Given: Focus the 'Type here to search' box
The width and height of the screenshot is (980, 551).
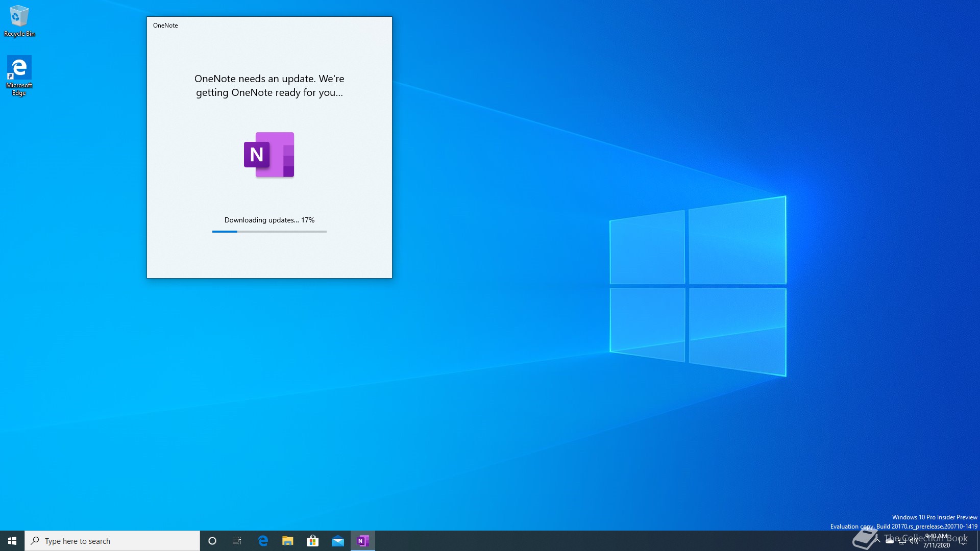Looking at the screenshot, I should tap(112, 541).
